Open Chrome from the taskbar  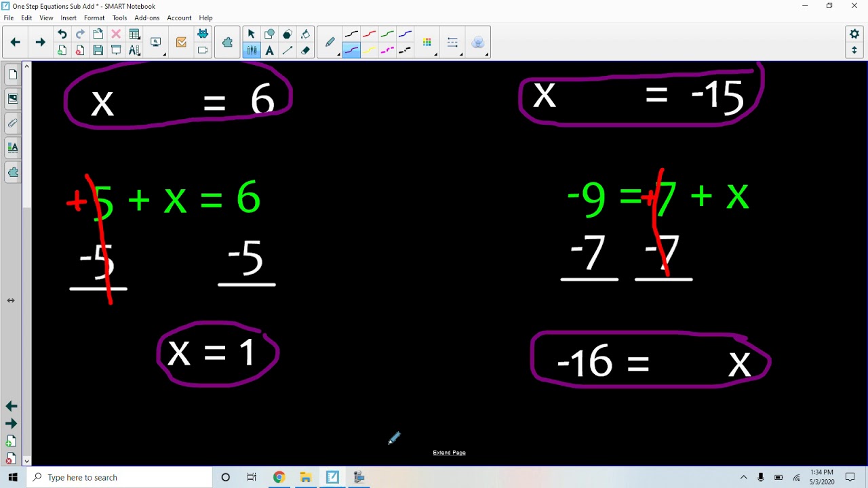tap(279, 477)
